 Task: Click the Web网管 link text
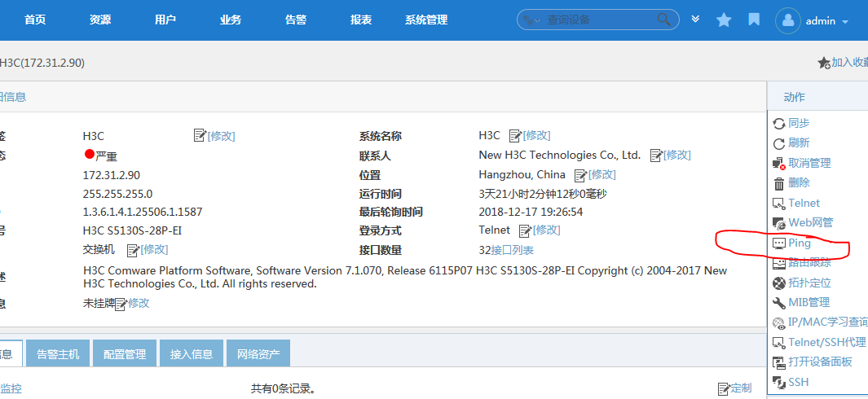coord(810,222)
